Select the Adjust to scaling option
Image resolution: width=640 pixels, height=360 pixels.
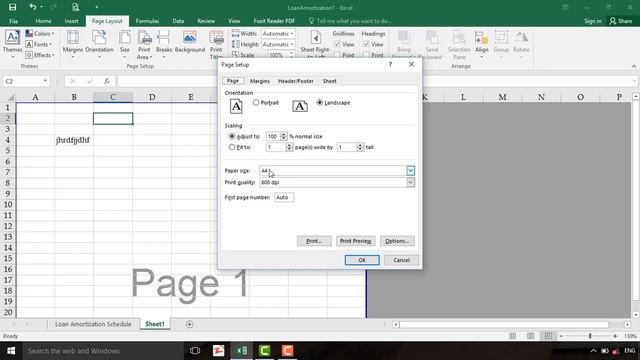coord(232,136)
